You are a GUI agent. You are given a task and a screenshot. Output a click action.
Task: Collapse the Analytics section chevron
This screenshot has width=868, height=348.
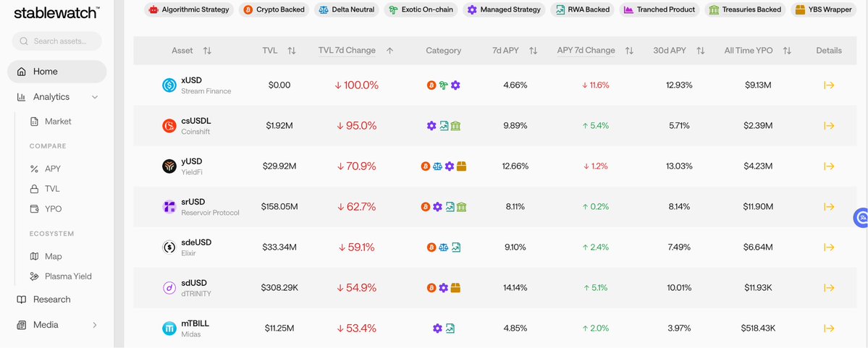(95, 97)
